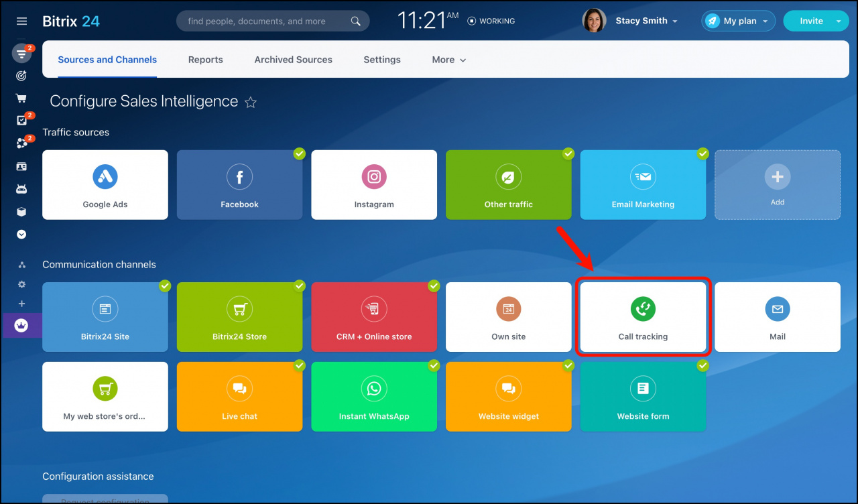Open the Bitrix24 Store channel
Screen dimensions: 858x504
[240, 317]
